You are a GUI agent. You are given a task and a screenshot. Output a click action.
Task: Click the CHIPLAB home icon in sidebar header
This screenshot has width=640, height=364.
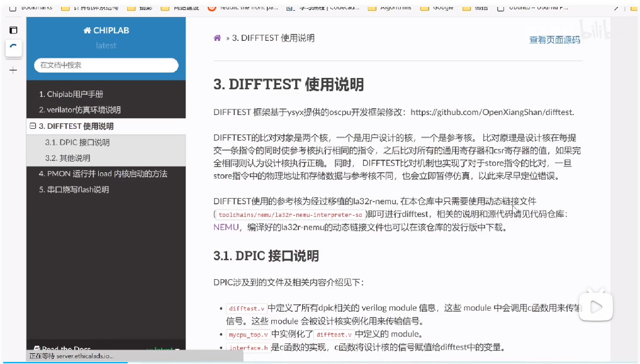87,30
